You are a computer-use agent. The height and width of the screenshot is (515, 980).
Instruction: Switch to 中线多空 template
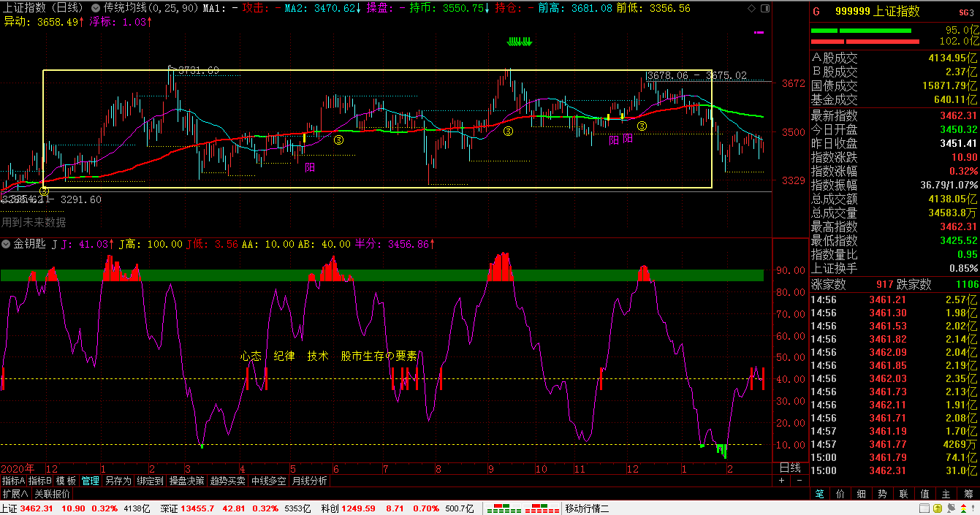pyautogui.click(x=270, y=481)
